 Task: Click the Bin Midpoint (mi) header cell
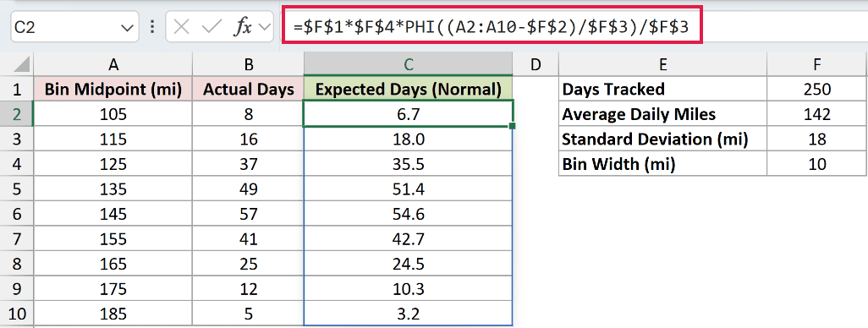pos(113,89)
